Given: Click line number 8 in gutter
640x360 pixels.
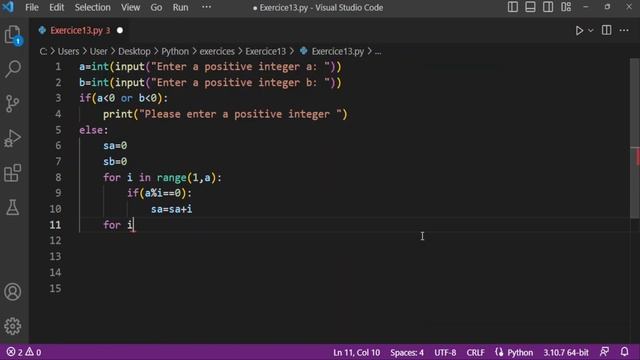Looking at the screenshot, I should (58, 178).
